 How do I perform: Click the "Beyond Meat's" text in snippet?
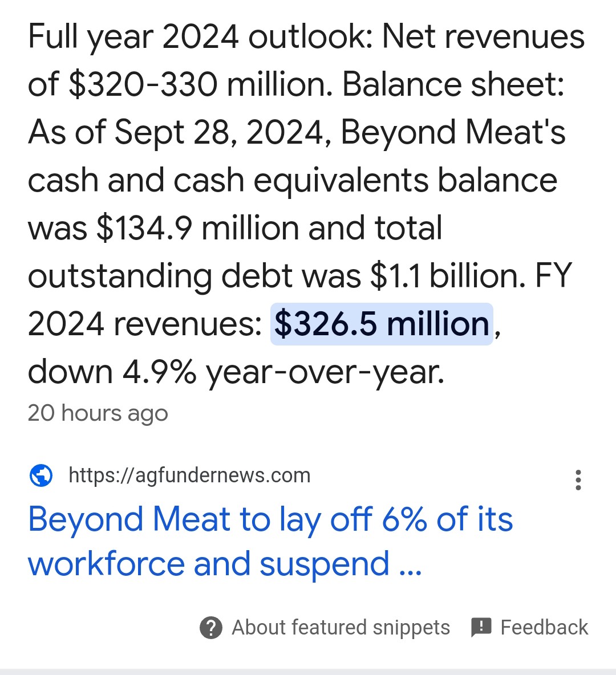453,132
